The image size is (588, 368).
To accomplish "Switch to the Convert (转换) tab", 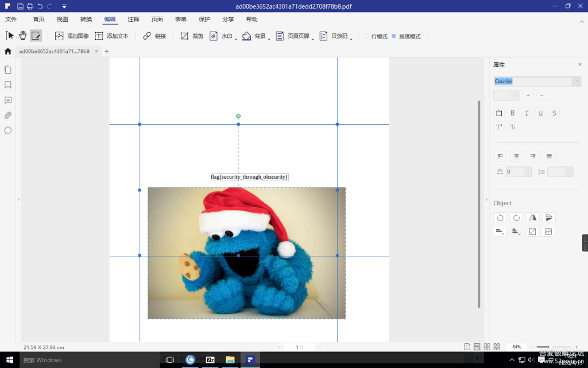I will (x=86, y=20).
